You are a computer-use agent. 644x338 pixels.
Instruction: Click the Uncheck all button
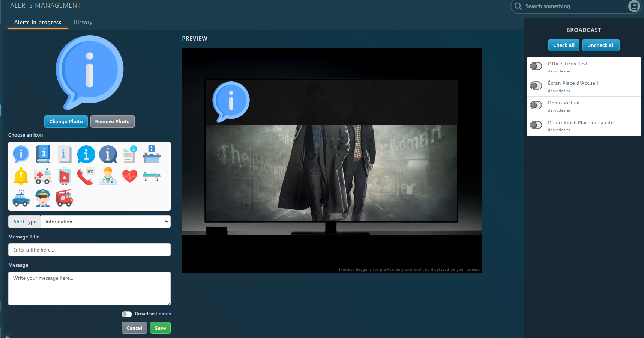tap(600, 45)
